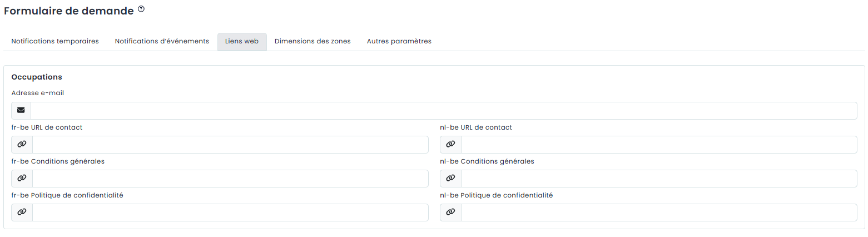This screenshot has height=237, width=868.
Task: Click link icon for nl-be Politique de confidentialité
Action: [450, 212]
